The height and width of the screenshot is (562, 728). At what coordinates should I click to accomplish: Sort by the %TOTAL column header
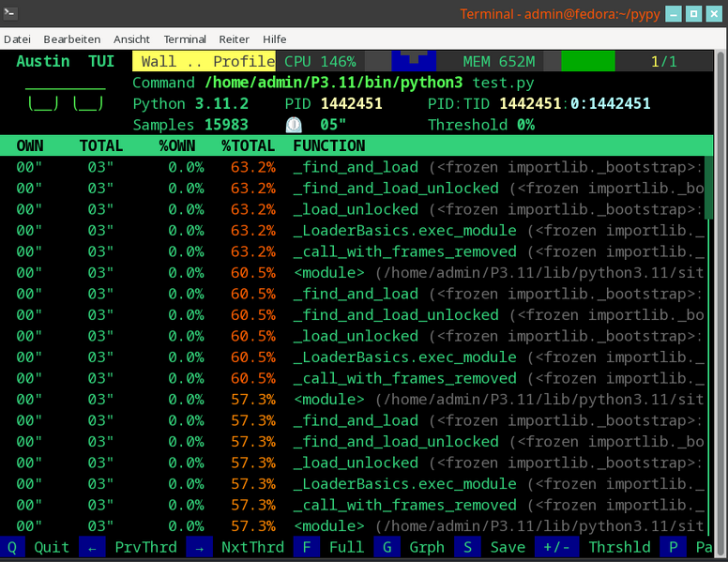248,146
